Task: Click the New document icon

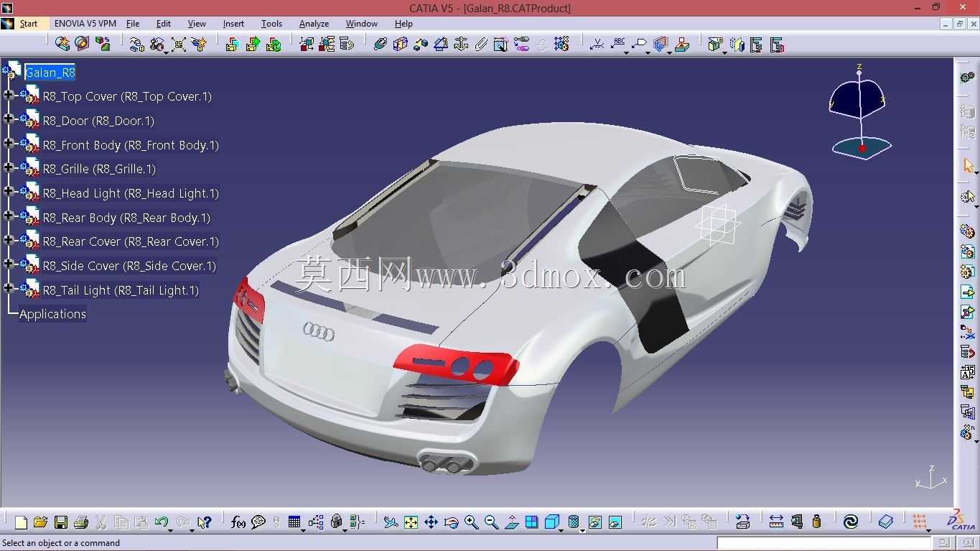Action: click(x=21, y=522)
